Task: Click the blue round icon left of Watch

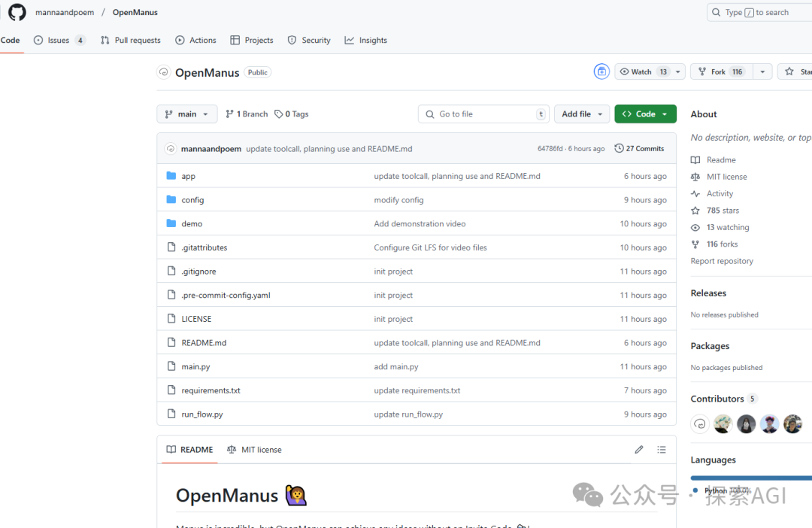Action: tap(601, 71)
